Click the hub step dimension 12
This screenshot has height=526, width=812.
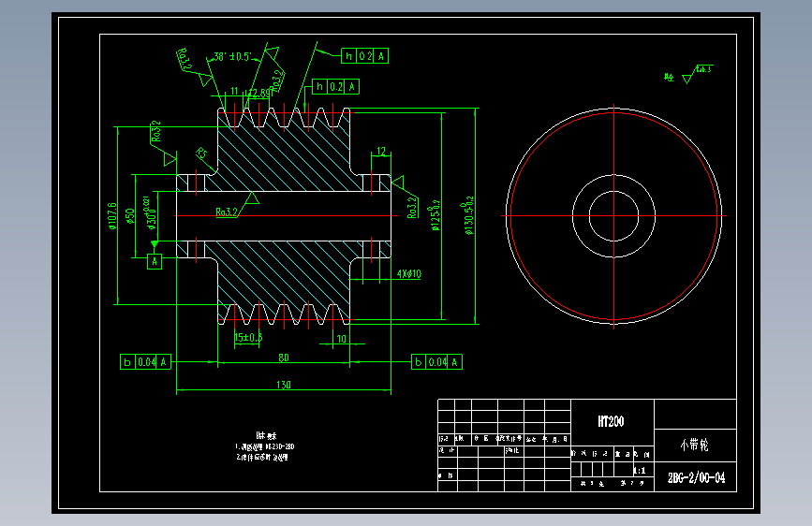tap(381, 152)
